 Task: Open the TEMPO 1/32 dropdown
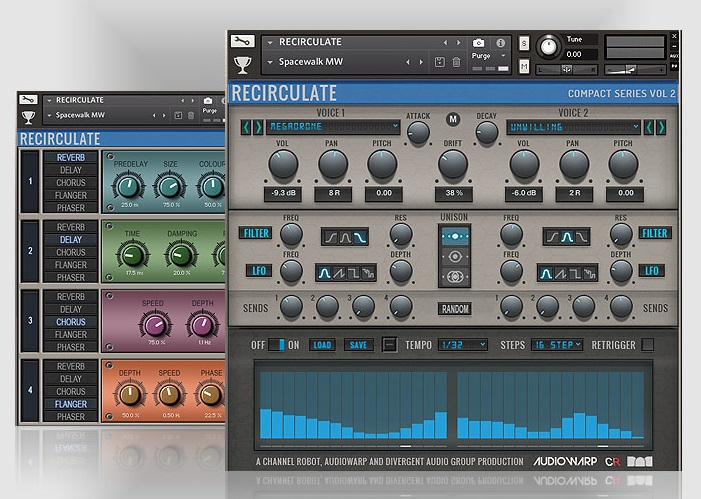coord(463,345)
